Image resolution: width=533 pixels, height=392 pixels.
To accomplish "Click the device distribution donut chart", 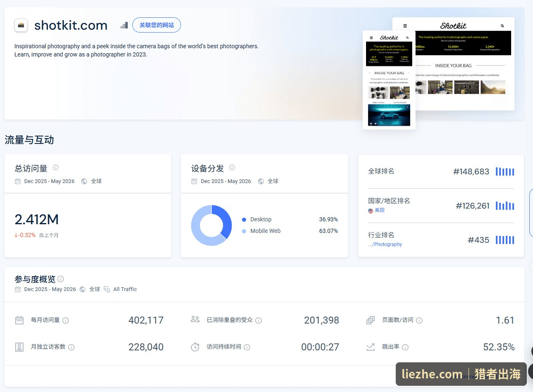I will (x=211, y=225).
